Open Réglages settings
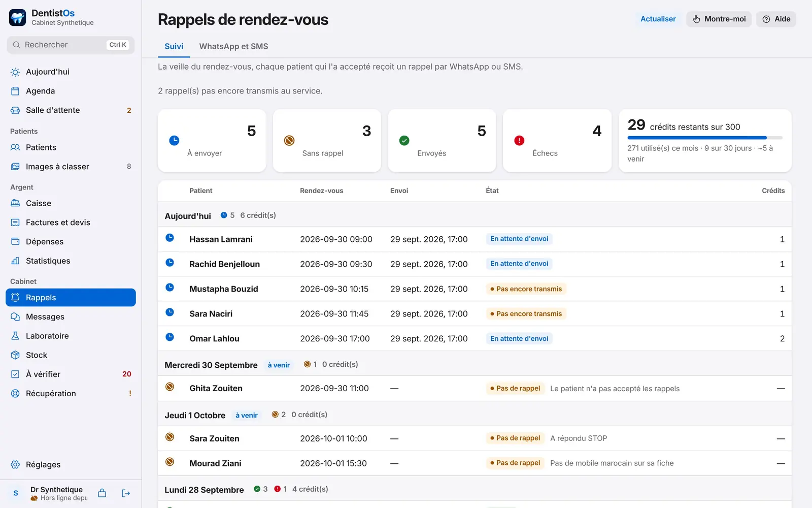The height and width of the screenshot is (508, 812). click(71, 465)
